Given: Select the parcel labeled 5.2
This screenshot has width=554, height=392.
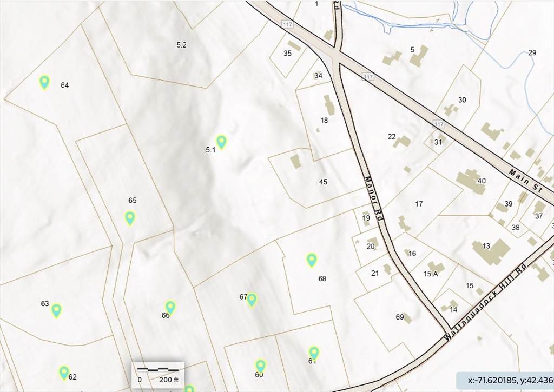Looking at the screenshot, I should (181, 45).
